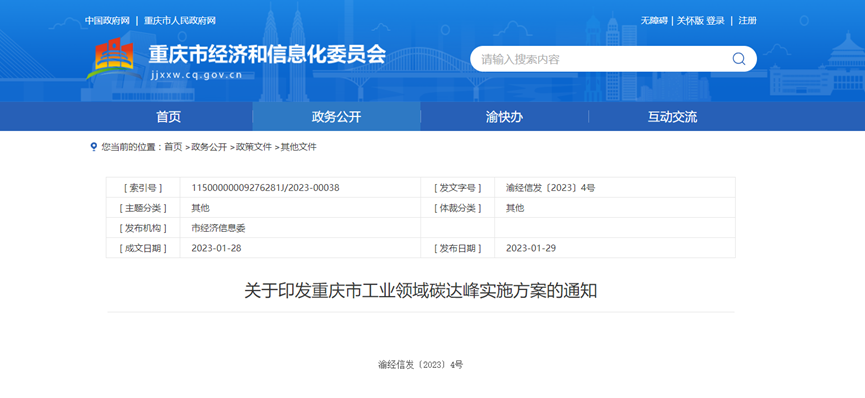Click the table value 渝经信发〔2023〕4号
865x398 pixels.
click(x=551, y=188)
